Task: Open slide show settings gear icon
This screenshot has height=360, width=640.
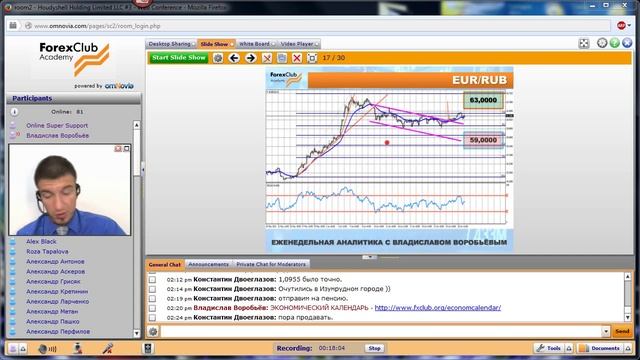Action: pyautogui.click(x=218, y=58)
